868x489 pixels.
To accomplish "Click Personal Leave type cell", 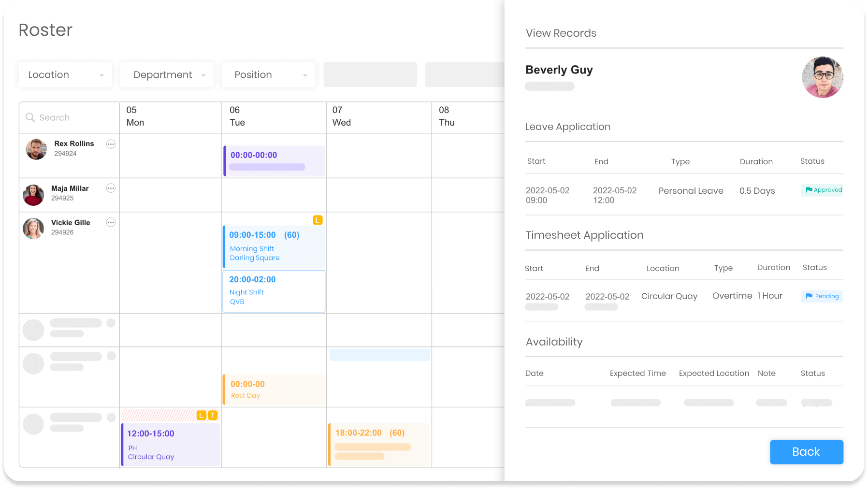I will [691, 191].
